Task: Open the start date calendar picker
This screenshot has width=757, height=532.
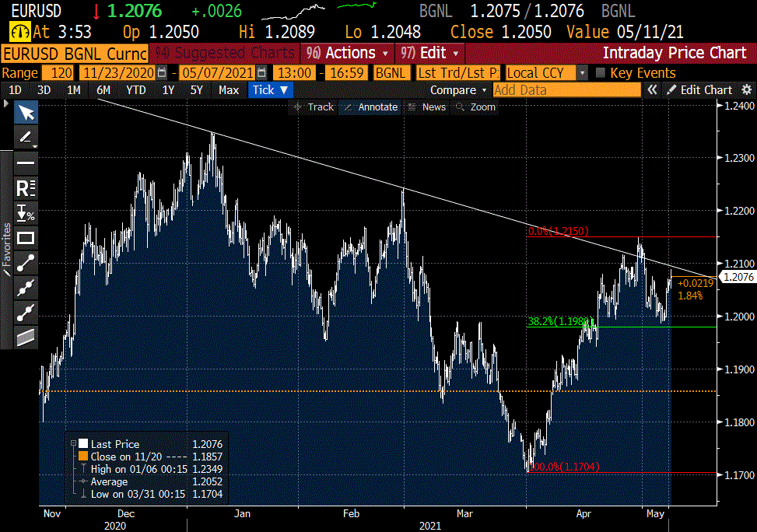Action: coord(162,72)
